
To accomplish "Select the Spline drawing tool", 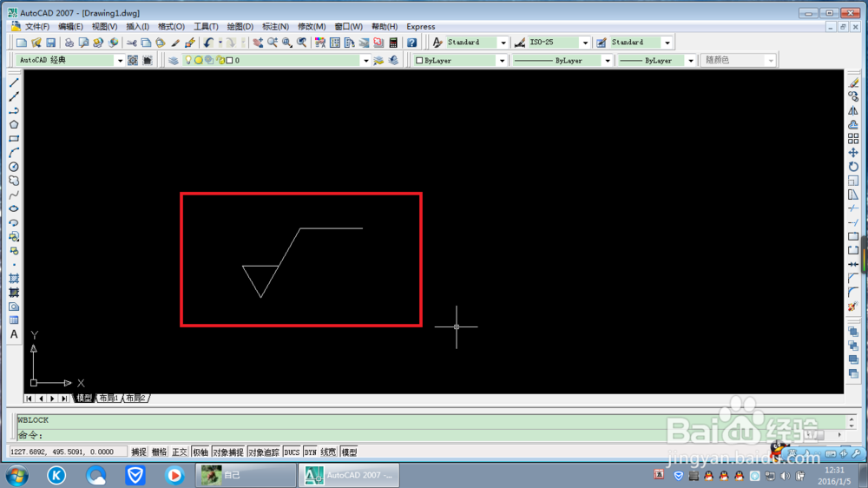I will pyautogui.click(x=14, y=195).
